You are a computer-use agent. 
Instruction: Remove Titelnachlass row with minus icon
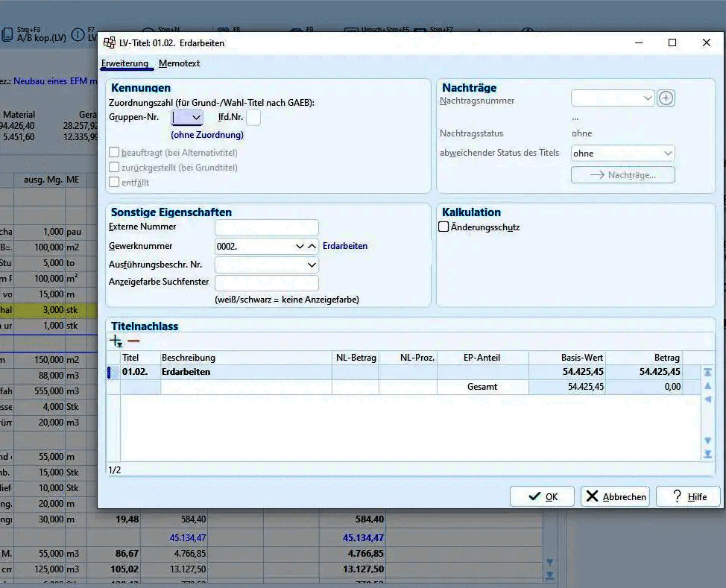point(133,341)
